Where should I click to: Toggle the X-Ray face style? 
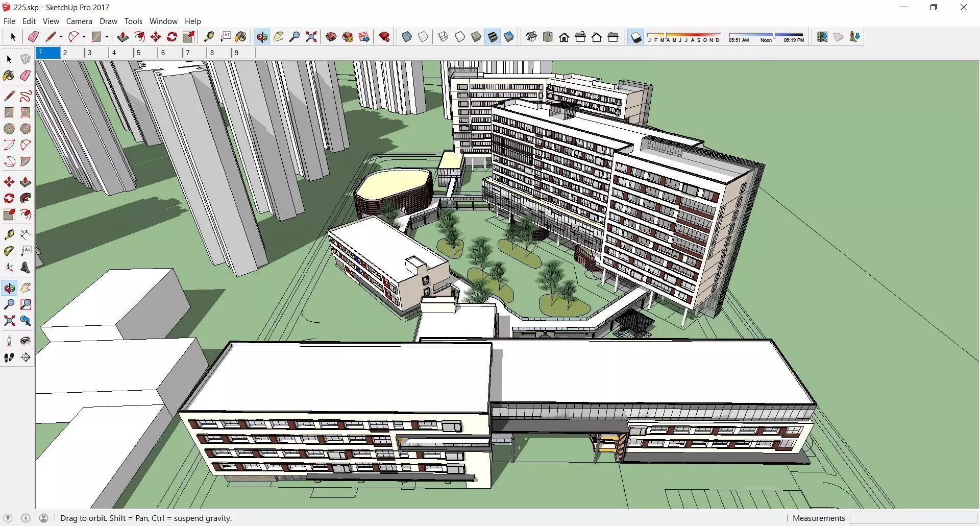407,37
